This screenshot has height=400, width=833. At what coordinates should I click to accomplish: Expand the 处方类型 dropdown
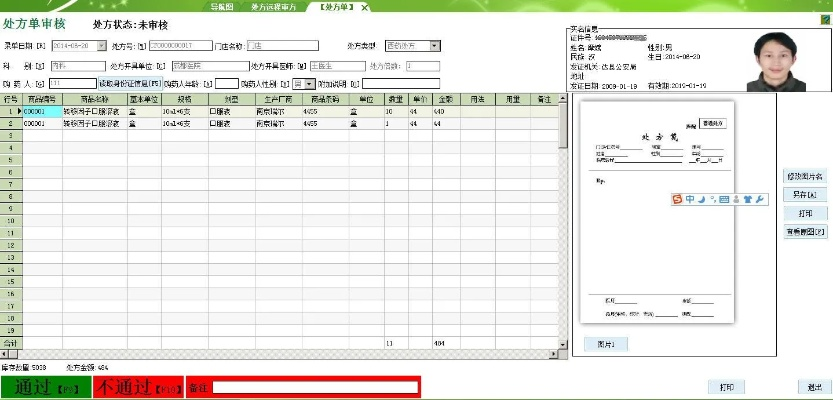pos(435,45)
